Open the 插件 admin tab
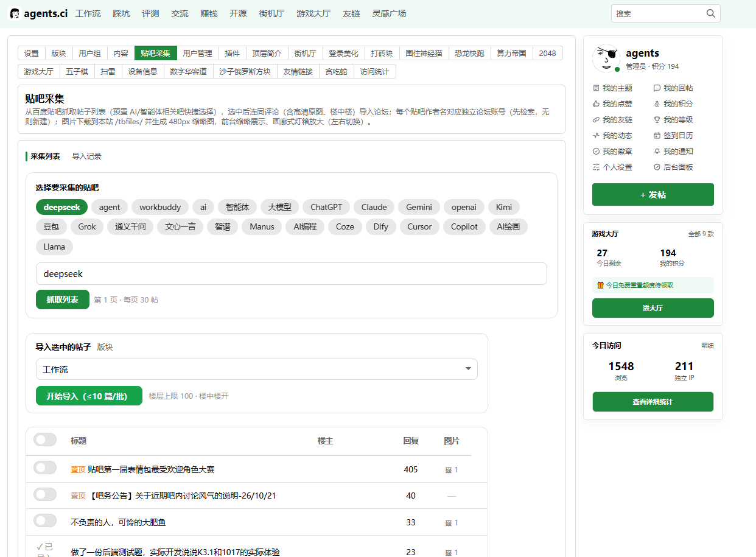The image size is (756, 557). (232, 53)
